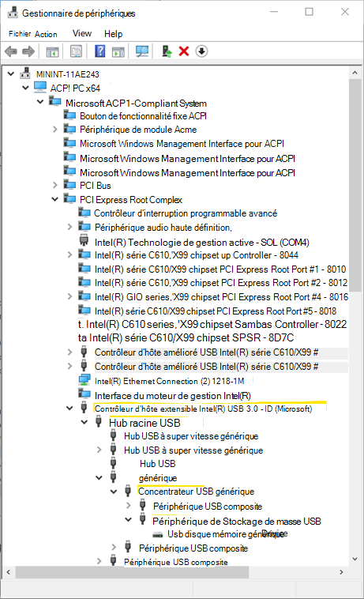Collapse the MININT-11AE243 root node
The image size is (364, 599).
[11, 73]
